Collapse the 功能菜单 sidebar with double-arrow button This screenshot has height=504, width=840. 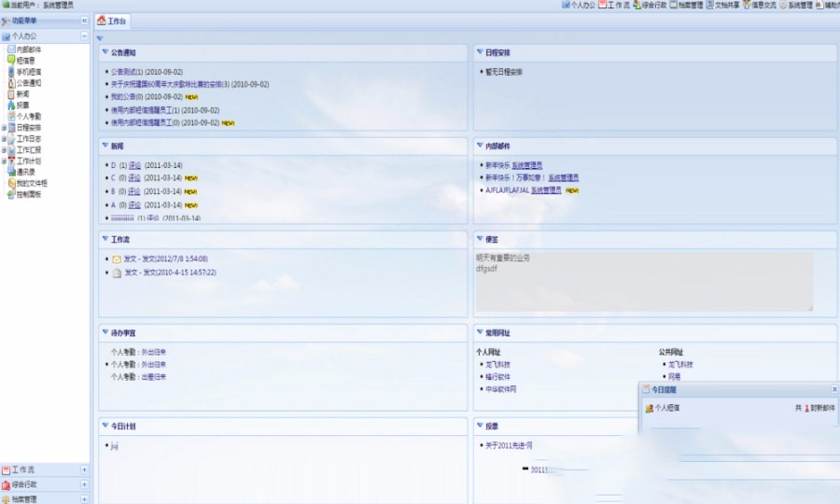pyautogui.click(x=84, y=20)
